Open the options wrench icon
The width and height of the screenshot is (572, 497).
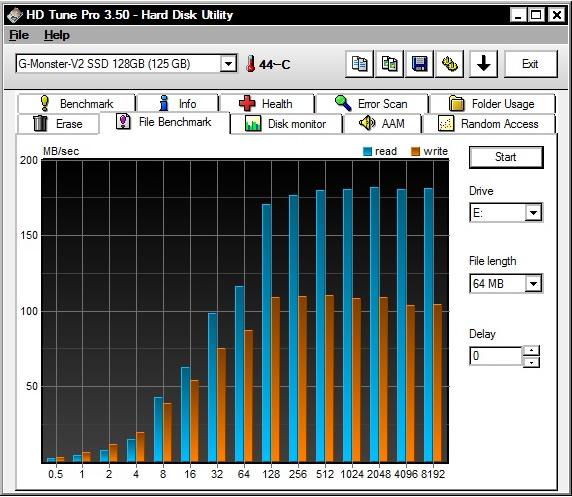(x=449, y=64)
